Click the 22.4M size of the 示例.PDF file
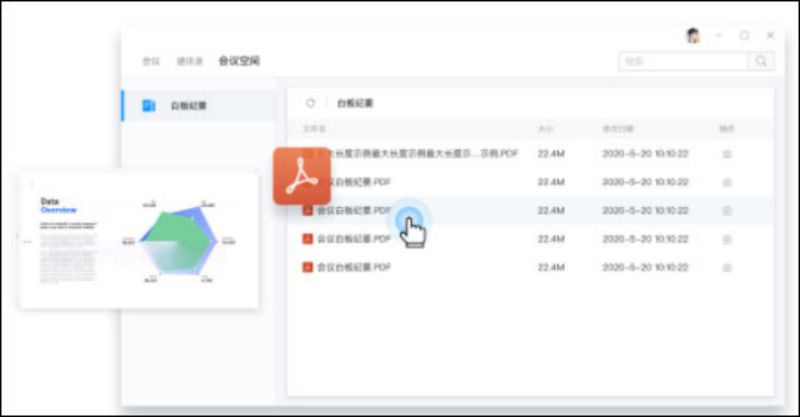800x417 pixels. tap(551, 154)
